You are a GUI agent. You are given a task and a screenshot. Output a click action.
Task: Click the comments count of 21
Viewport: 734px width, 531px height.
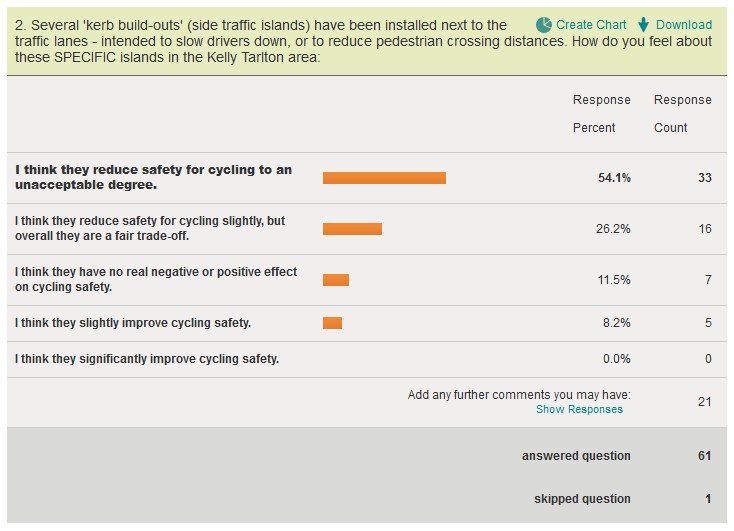click(x=704, y=402)
